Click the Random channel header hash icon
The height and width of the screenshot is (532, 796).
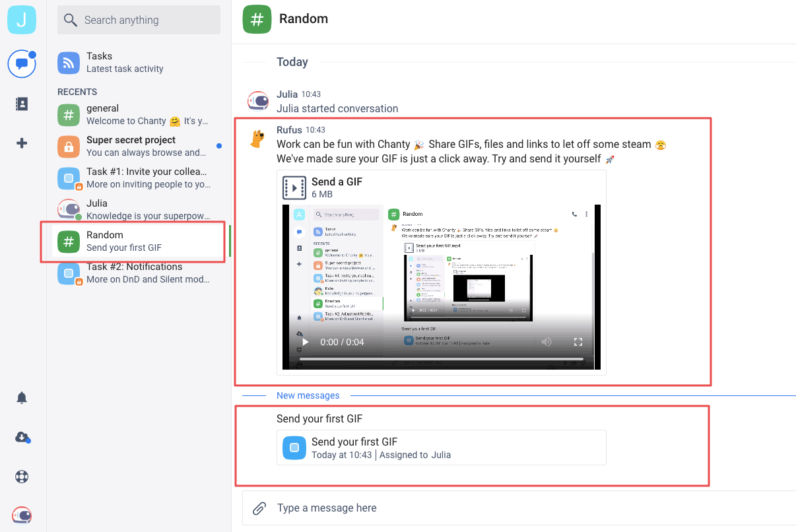coord(257,19)
